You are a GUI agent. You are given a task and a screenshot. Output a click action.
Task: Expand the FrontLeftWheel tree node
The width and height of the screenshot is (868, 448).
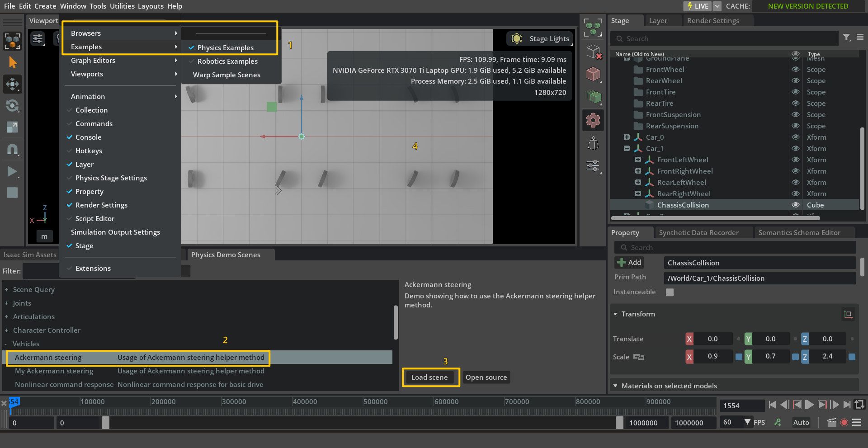point(638,160)
